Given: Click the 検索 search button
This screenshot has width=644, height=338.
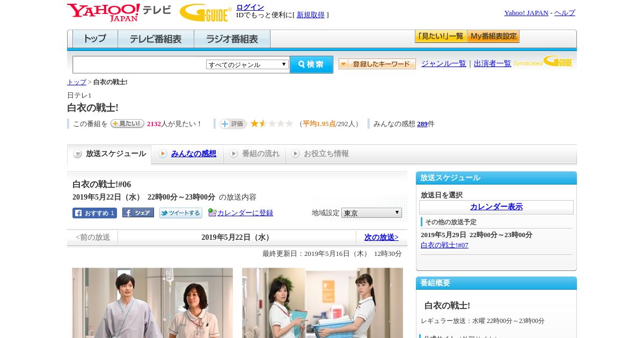Looking at the screenshot, I should pos(311,64).
